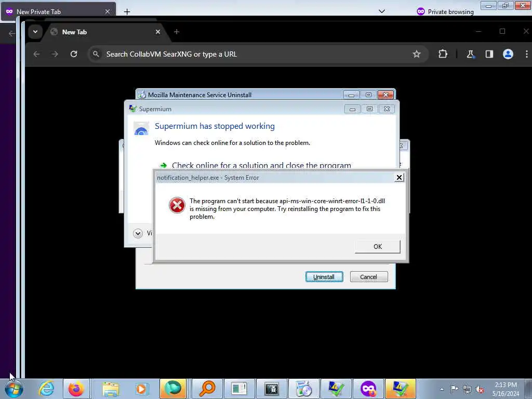Open the Firefox private browsing taskbar icon
Image resolution: width=532 pixels, height=399 pixels.
click(368, 389)
